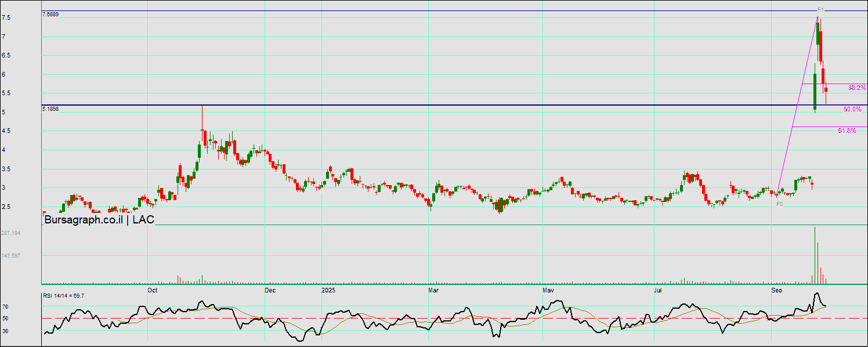Click the Bursagraph.co.il | LAC watermark
This screenshot has height=347, width=868.
pyautogui.click(x=99, y=219)
